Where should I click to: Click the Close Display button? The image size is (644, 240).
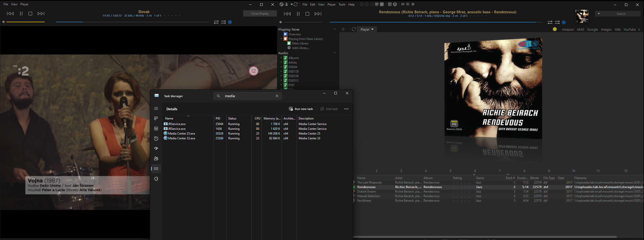(x=260, y=14)
